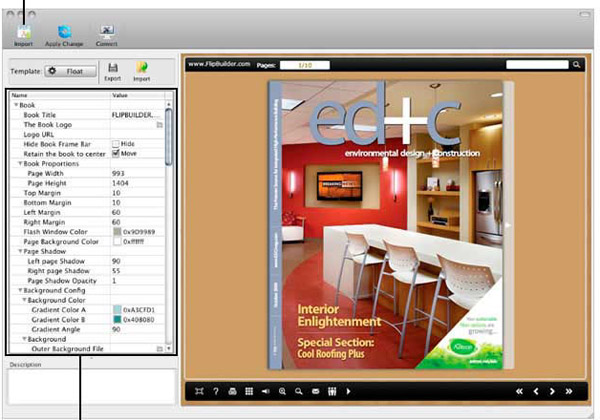Collapse the Background group above Outer Background File
This screenshot has width=600, height=420.
point(24,339)
